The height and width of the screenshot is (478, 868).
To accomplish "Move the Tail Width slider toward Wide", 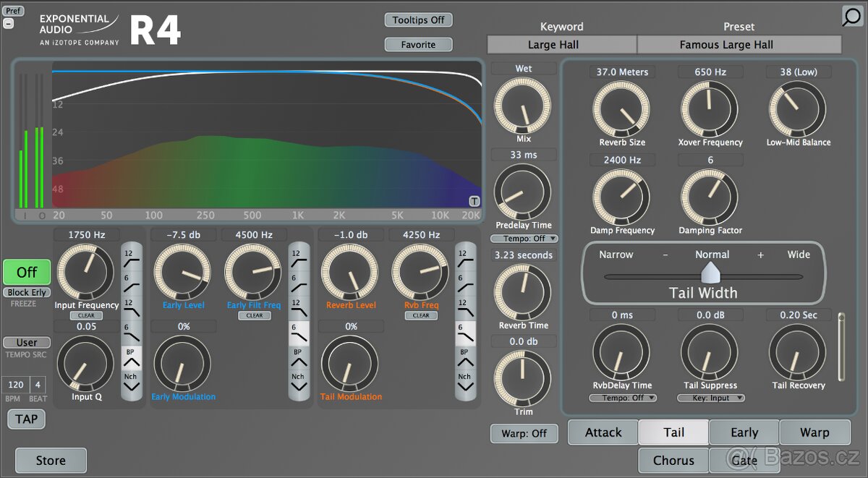I will [759, 276].
